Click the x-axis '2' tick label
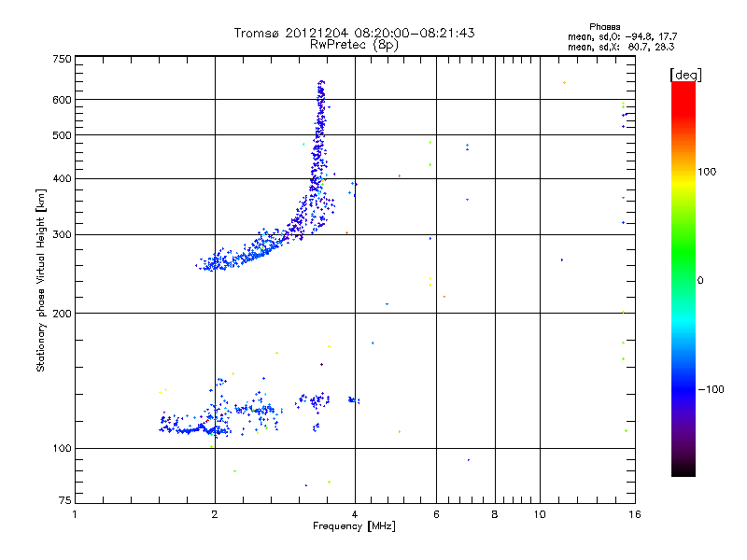Image resolution: width=747 pixels, height=560 pixels. coord(215,514)
